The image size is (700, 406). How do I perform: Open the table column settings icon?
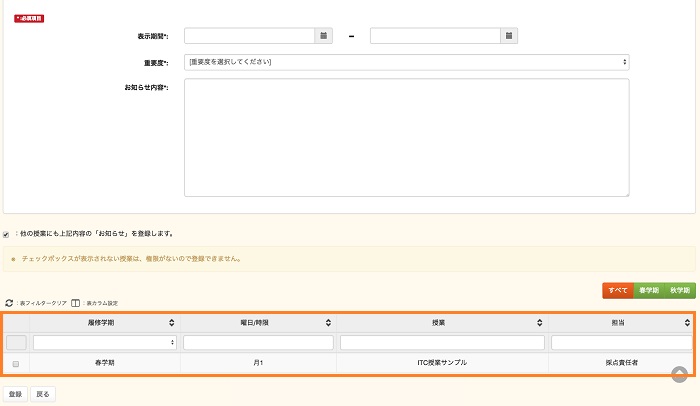[76, 302]
